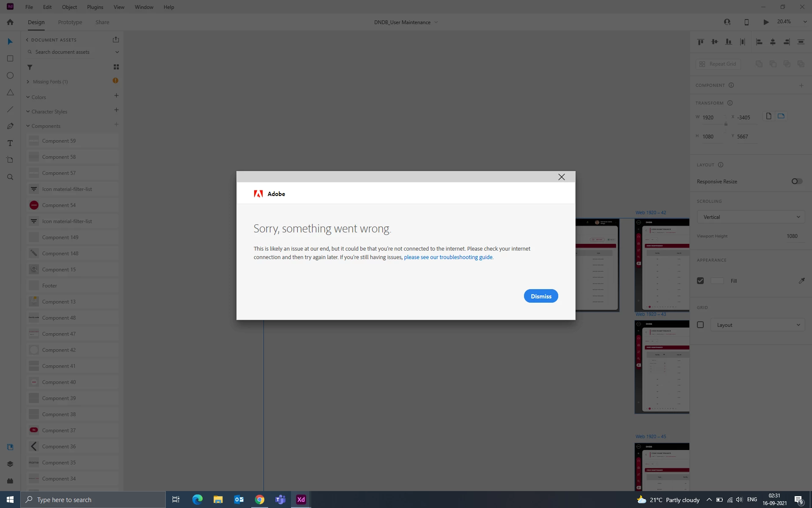Select the Pen tool
The image size is (812, 508).
10,126
